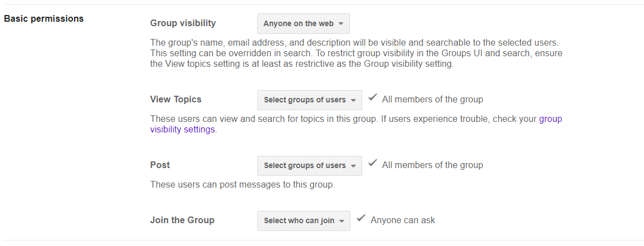Viewport: 644px width, 246px height.
Task: Open the Group visibility 'Anyone on the web' dropdown
Action: click(x=303, y=24)
